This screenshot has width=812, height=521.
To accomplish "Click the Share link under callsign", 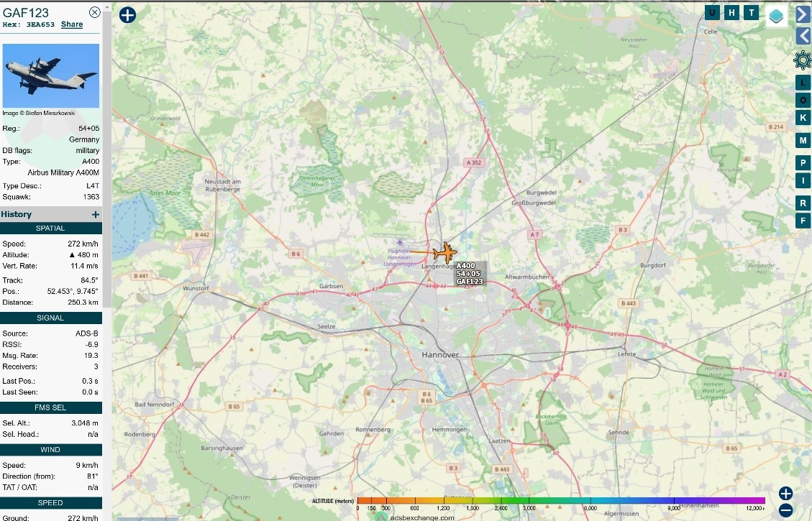I will pyautogui.click(x=72, y=24).
